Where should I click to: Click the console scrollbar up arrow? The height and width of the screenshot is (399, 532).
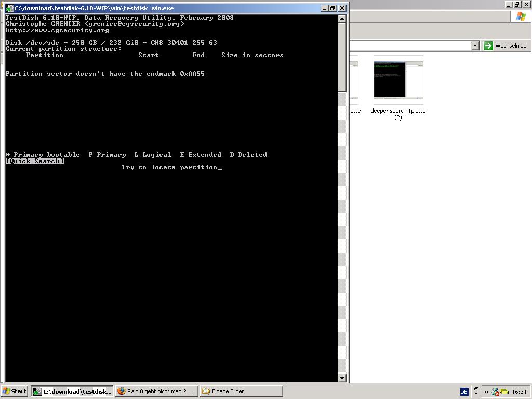[342, 18]
